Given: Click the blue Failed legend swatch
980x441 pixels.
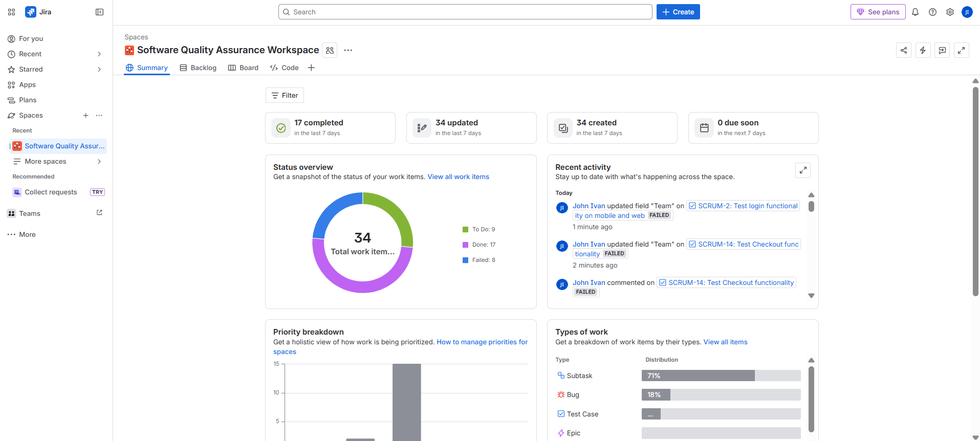Looking at the screenshot, I should point(466,260).
